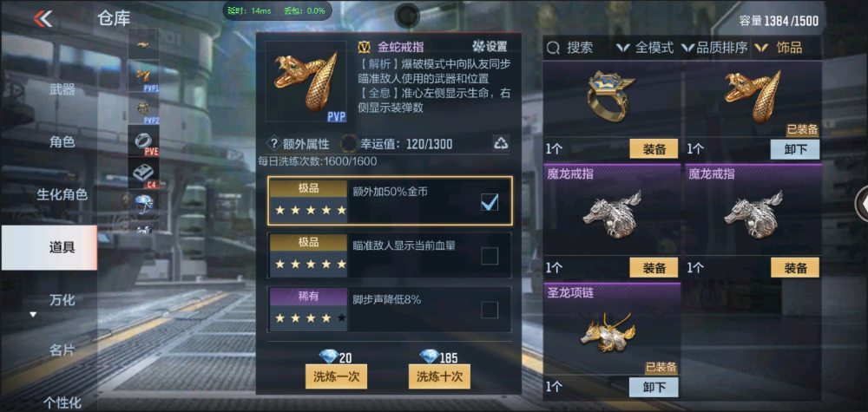Image resolution: width=868 pixels, height=412 pixels.
Task: Click the 洗炼十次 button
Action: click(439, 376)
